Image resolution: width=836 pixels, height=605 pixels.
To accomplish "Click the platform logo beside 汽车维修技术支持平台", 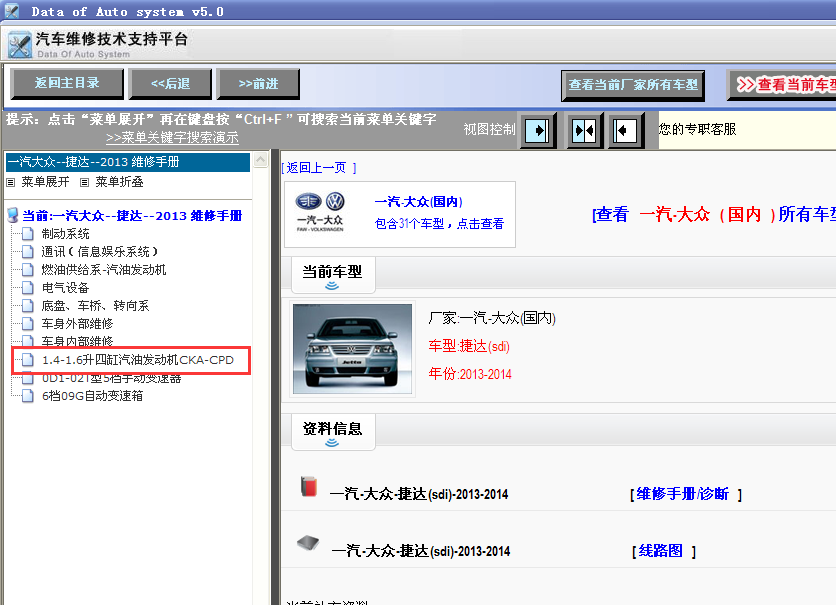I will click(20, 45).
